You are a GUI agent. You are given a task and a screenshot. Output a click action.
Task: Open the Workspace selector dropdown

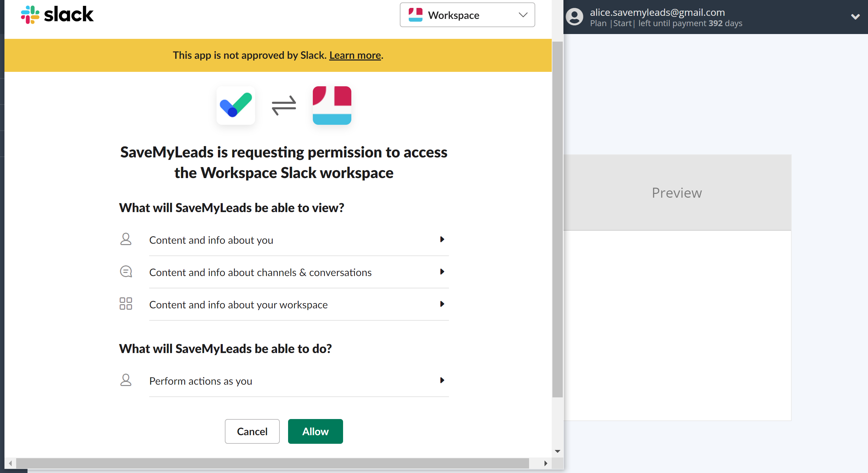click(x=467, y=15)
